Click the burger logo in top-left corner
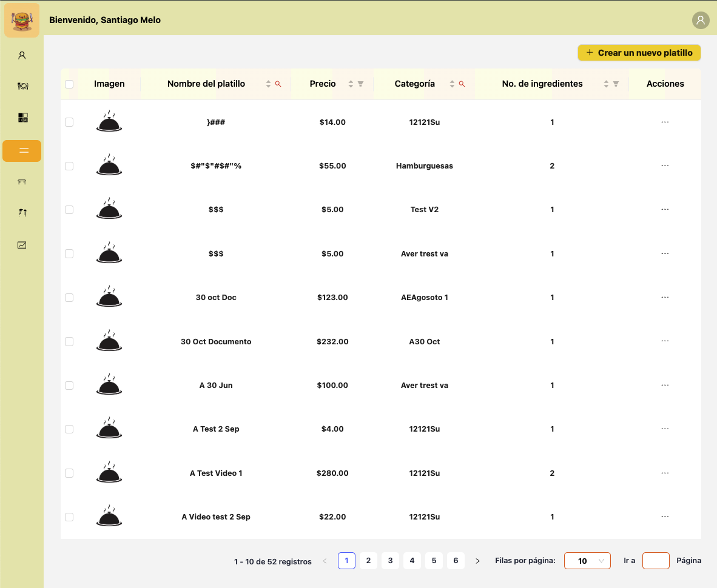Screen dimensions: 717x588 [22, 20]
